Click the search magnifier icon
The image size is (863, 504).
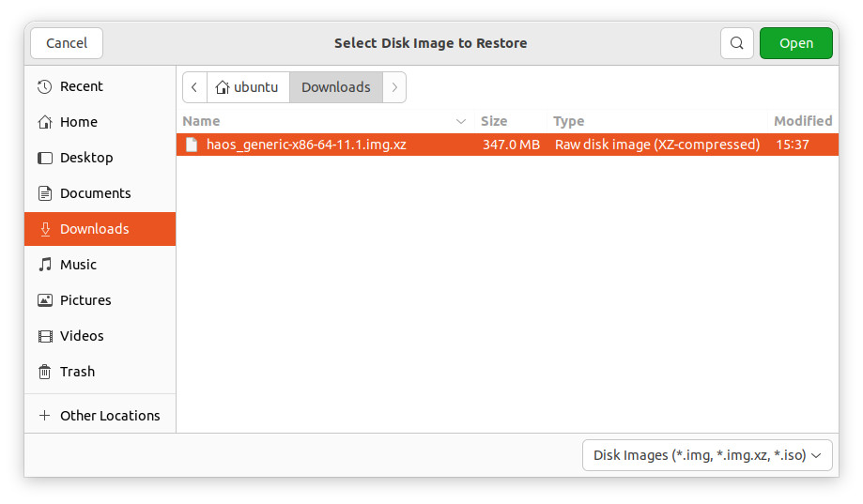(737, 43)
